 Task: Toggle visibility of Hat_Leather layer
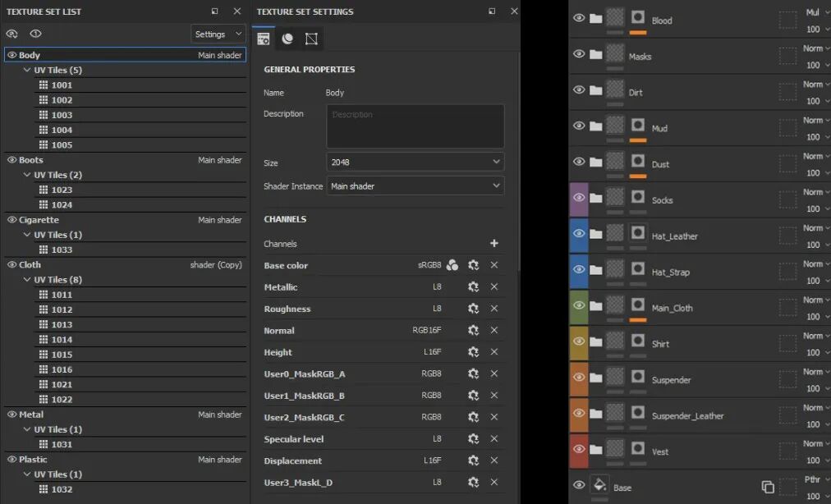tap(579, 234)
